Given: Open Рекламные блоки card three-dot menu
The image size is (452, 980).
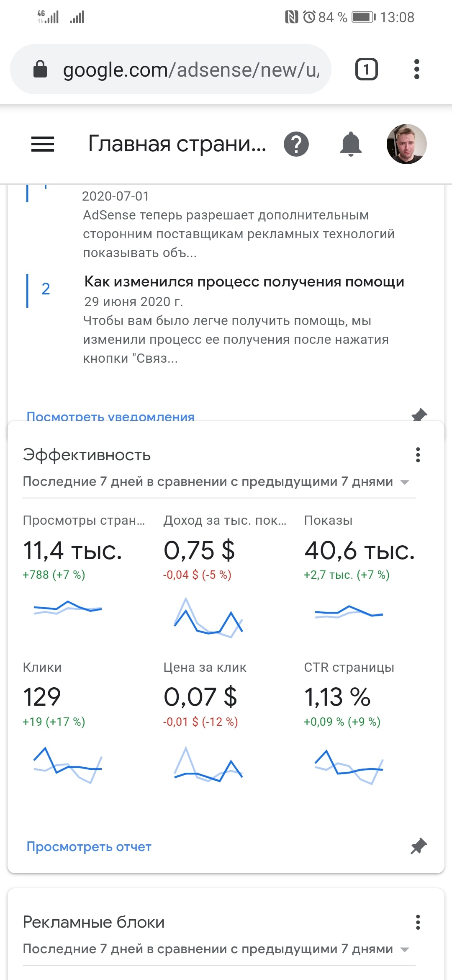Looking at the screenshot, I should coord(418,922).
